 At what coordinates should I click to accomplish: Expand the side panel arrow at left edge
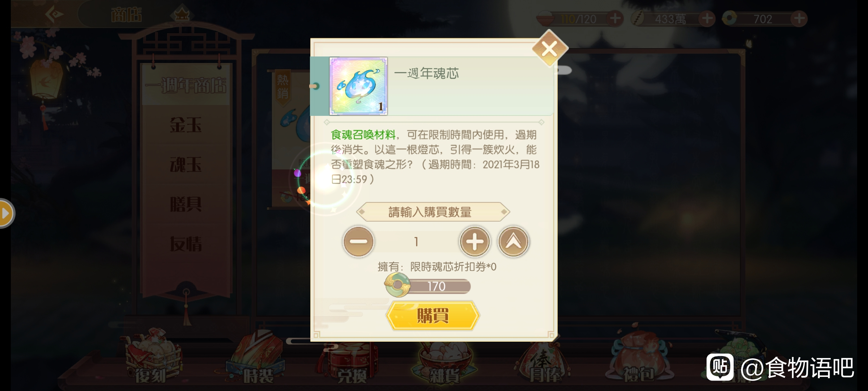click(x=6, y=213)
